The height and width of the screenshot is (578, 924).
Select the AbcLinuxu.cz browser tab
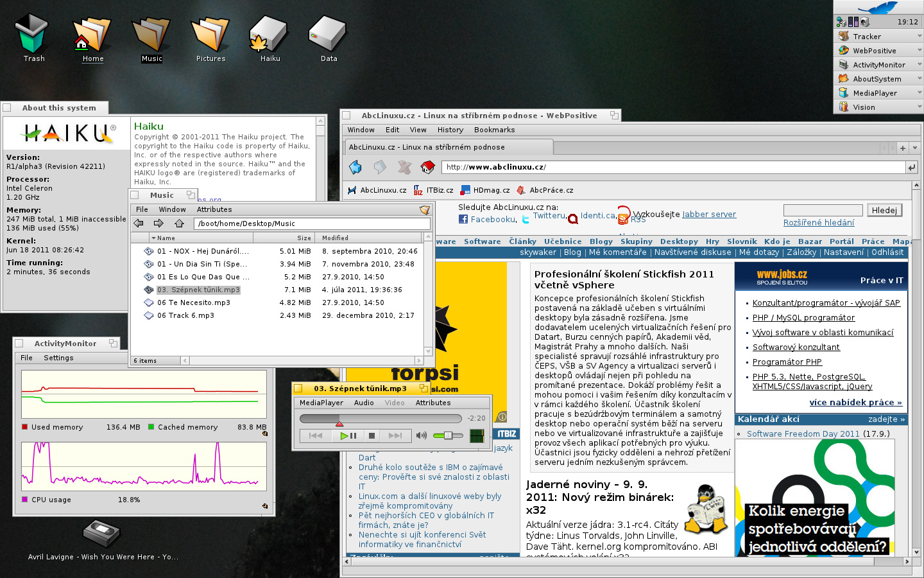449,147
